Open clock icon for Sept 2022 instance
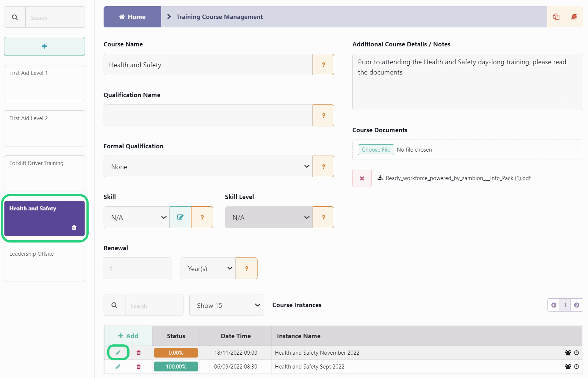The width and height of the screenshot is (588, 378). coord(577,367)
